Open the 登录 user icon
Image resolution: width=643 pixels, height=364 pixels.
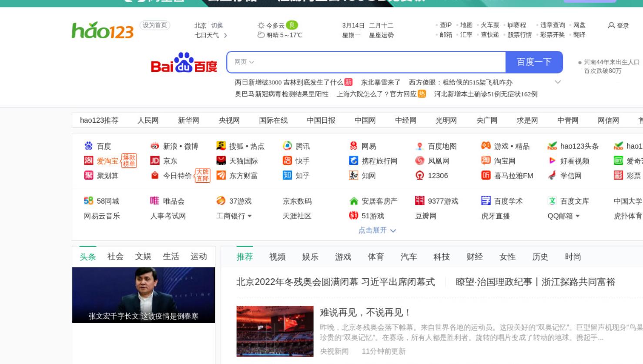611,25
